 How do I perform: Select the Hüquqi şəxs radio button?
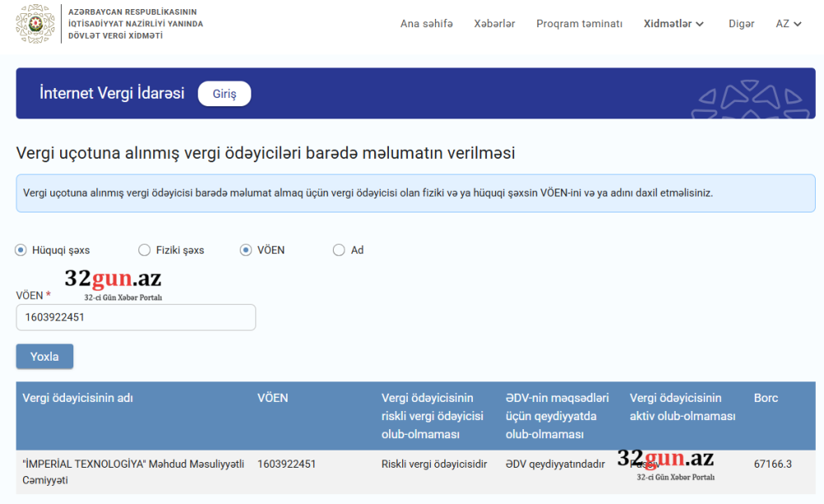(x=19, y=249)
